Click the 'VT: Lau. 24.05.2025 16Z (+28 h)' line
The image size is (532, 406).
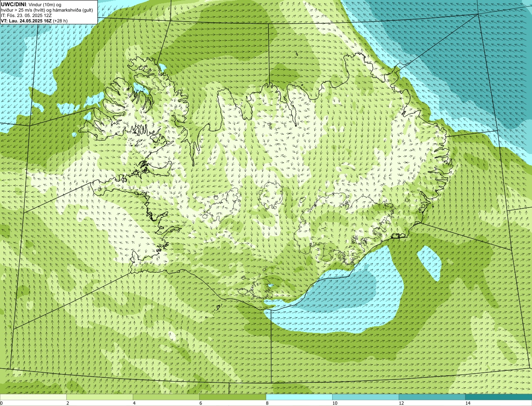coord(34,20)
